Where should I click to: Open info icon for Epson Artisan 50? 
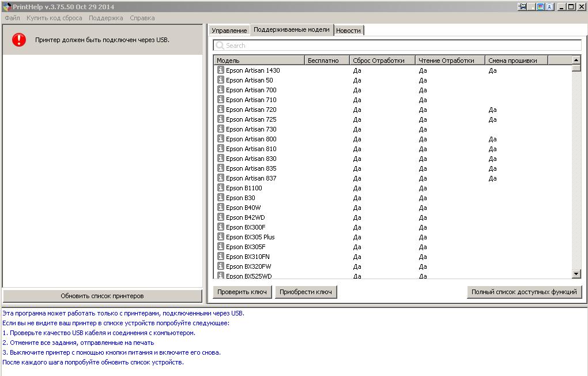click(220, 80)
